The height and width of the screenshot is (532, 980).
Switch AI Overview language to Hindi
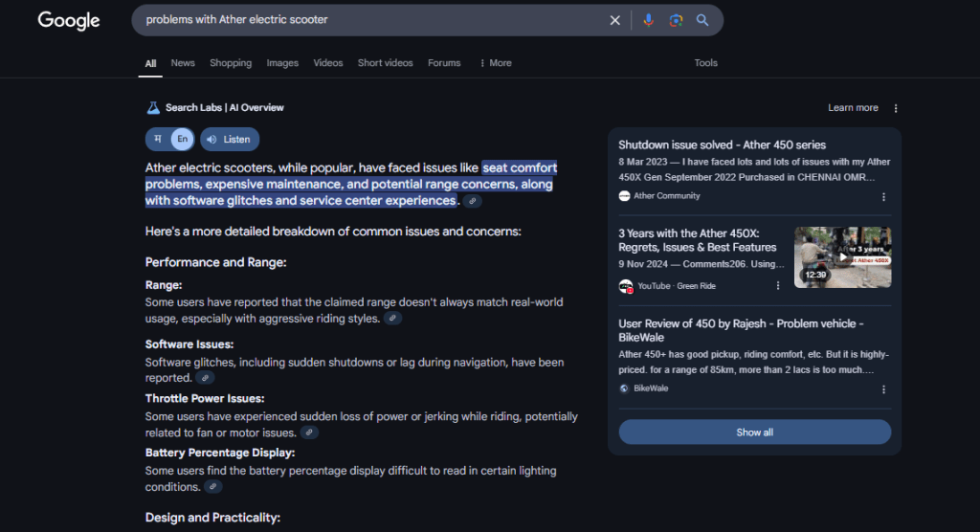(158, 140)
